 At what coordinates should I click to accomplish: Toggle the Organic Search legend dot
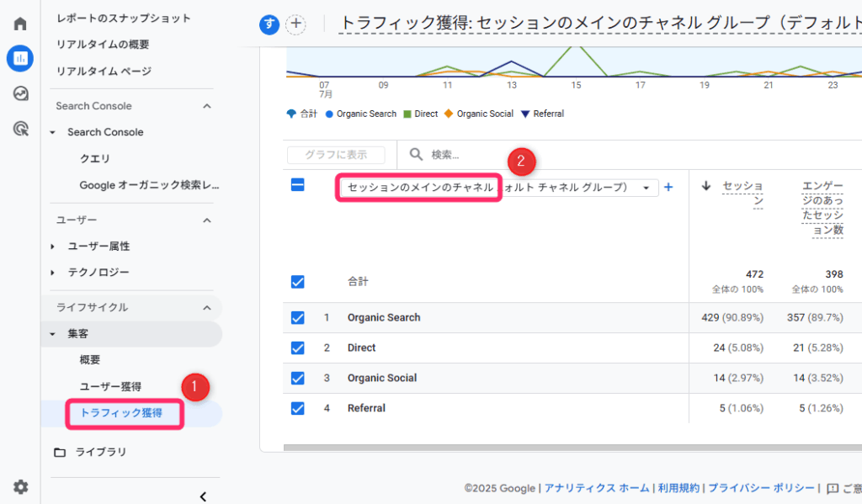(329, 114)
